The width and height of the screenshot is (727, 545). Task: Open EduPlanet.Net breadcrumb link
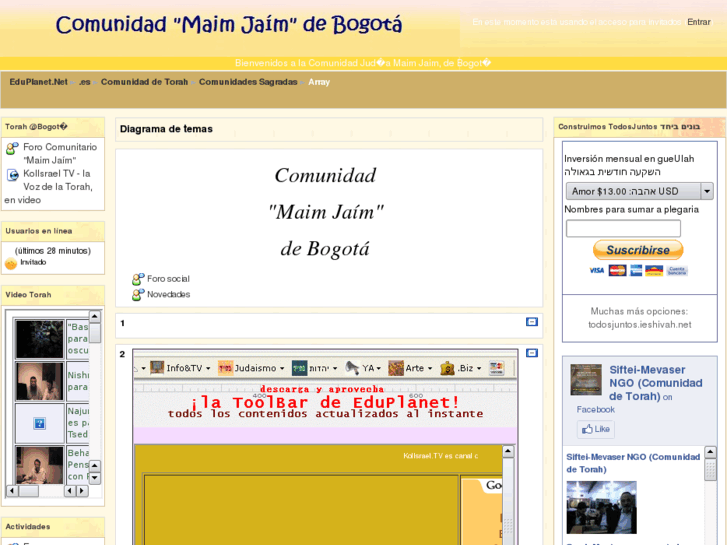click(39, 82)
